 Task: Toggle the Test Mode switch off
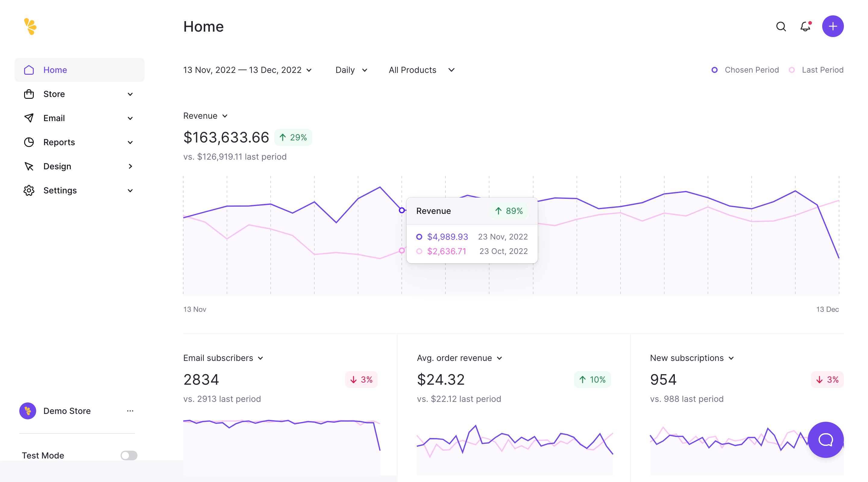129,456
